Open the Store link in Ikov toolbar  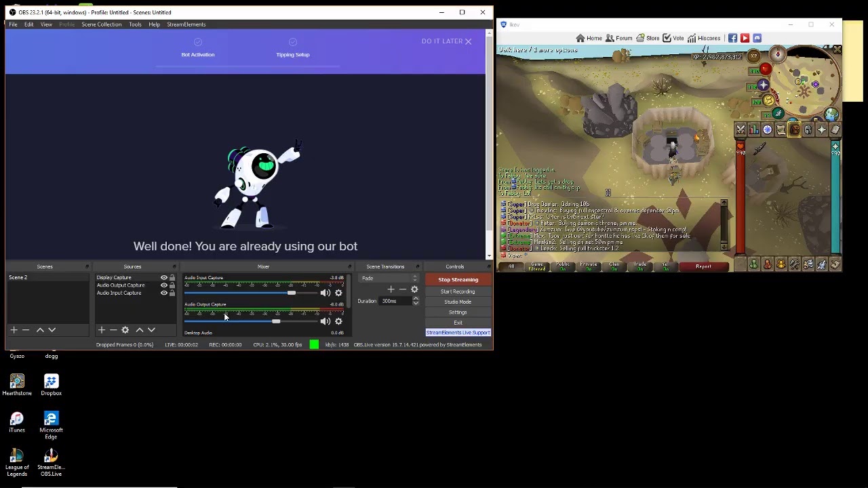(x=648, y=39)
